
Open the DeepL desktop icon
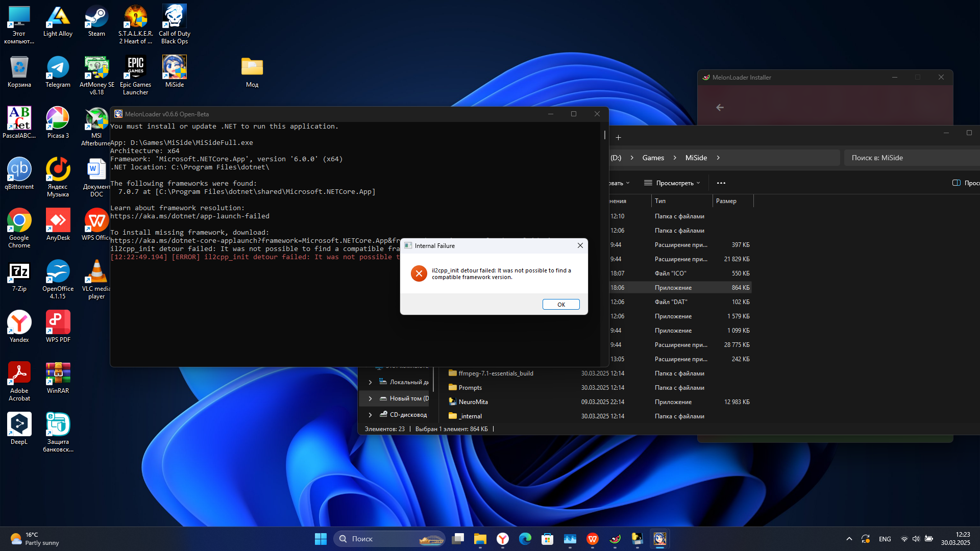tap(19, 429)
